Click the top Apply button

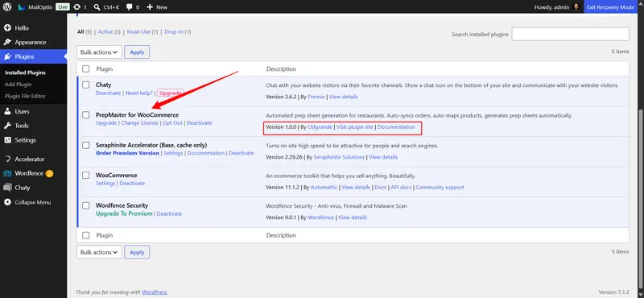click(137, 52)
